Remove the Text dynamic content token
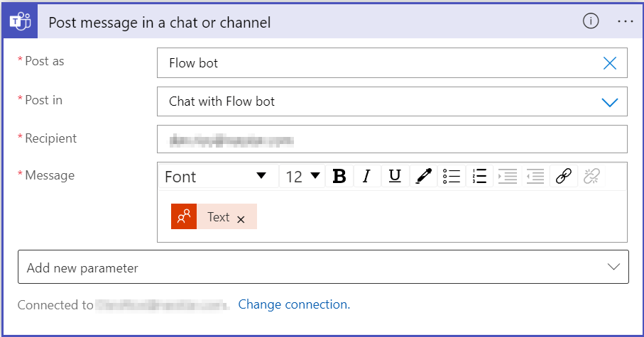 [x=241, y=220]
